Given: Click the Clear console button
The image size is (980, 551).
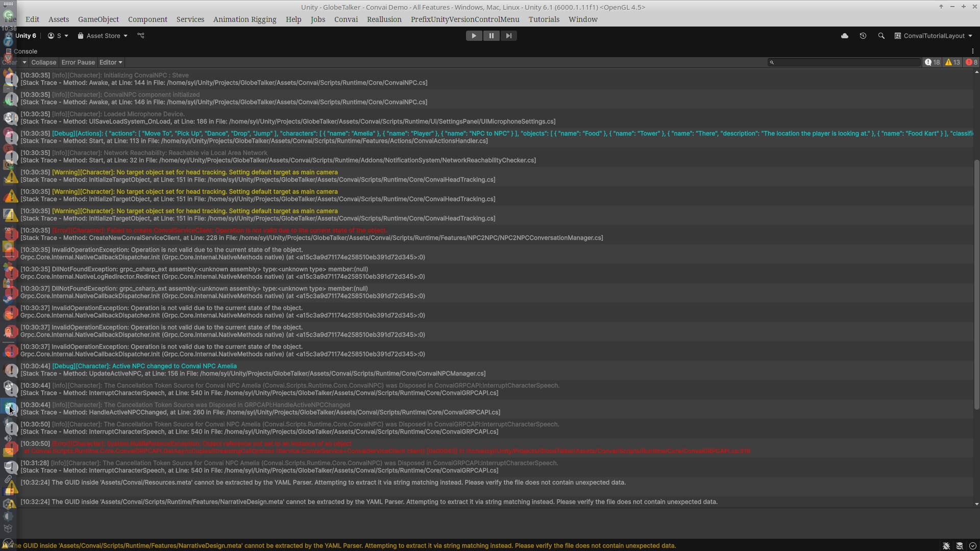Looking at the screenshot, I should tap(10, 62).
